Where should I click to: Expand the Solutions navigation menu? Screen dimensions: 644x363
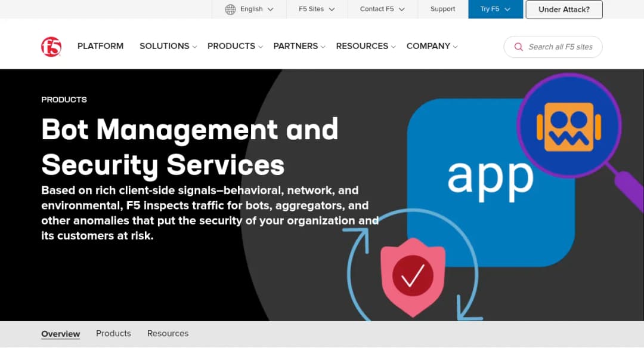168,46
